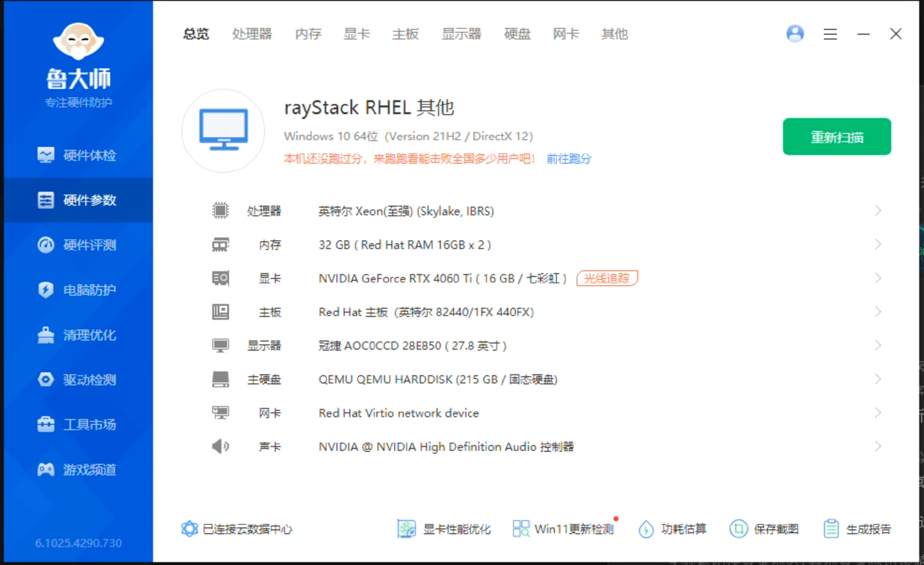This screenshot has width=924, height=565.
Task: Click 英特尔 Xeon(至强) processor text
Action: [406, 211]
